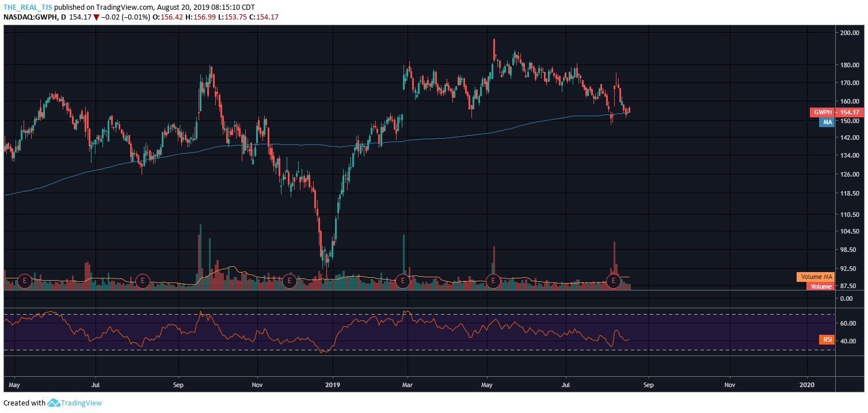Click the 170.00 price axis label

[x=850, y=83]
